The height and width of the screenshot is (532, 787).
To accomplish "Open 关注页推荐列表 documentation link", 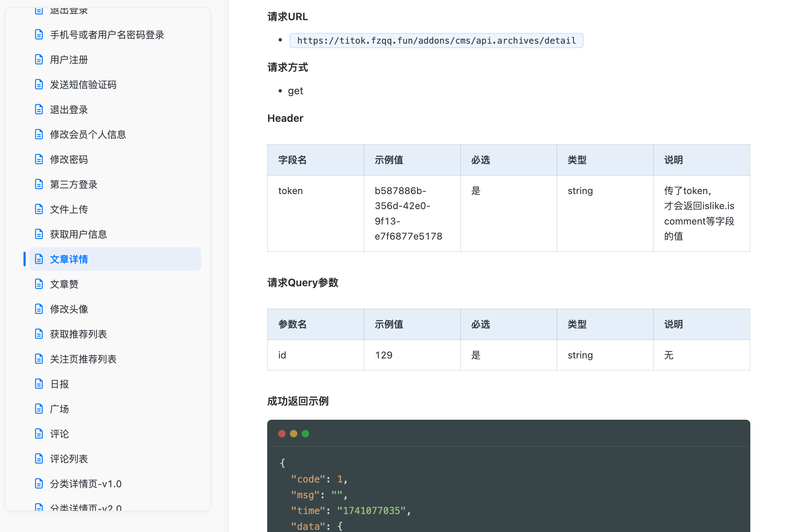I will click(83, 359).
